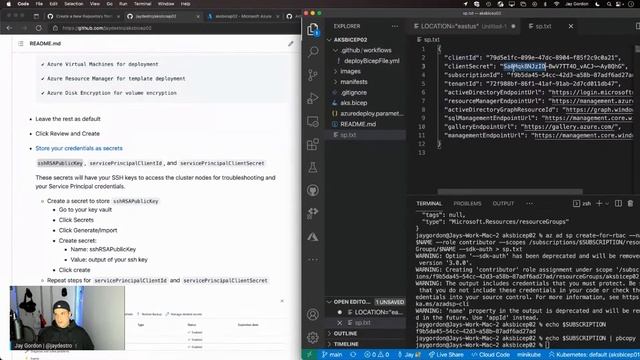
Task: Open the Run and Debug view
Action: tap(313, 98)
